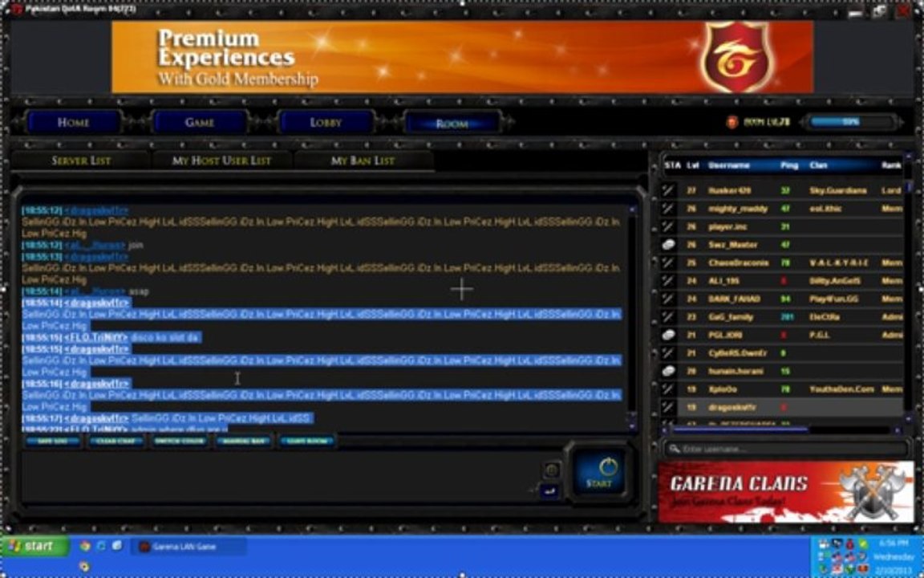The height and width of the screenshot is (578, 924).
Task: Click the YoutheDen.Com clan name
Action: coord(841,389)
